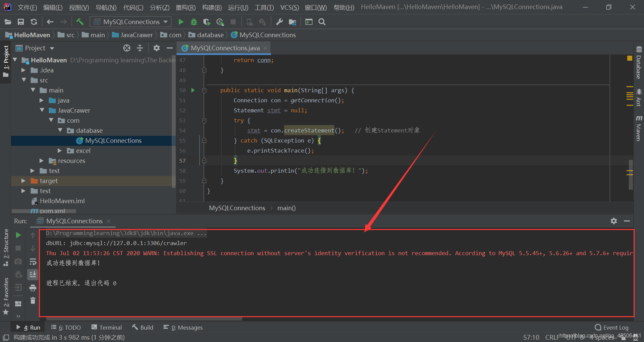Open the 编辑(E) menu
The width and height of the screenshot is (644, 342).
coord(53,7)
